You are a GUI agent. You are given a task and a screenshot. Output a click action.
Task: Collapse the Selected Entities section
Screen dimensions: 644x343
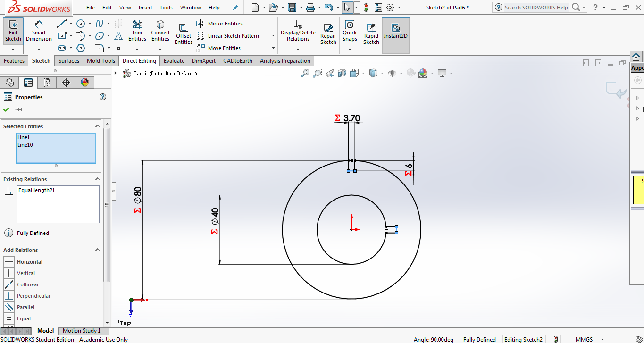click(98, 126)
